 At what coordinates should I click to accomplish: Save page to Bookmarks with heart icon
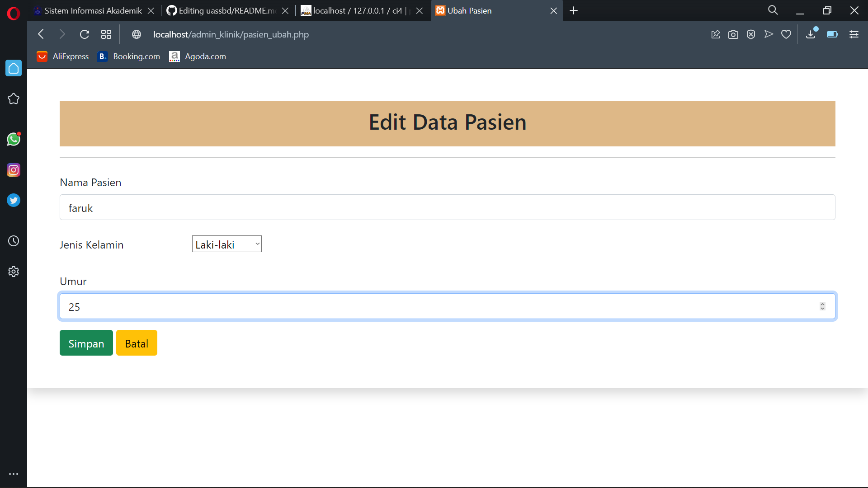tap(786, 34)
